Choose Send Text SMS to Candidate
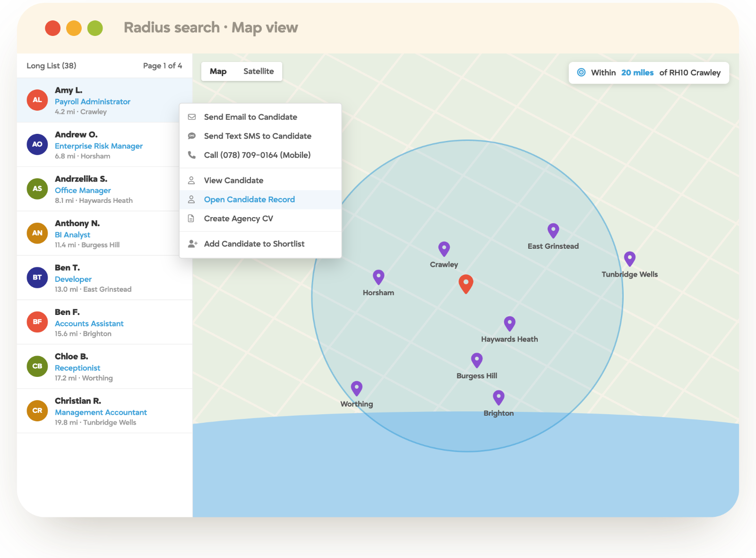756x558 pixels. pos(260,136)
